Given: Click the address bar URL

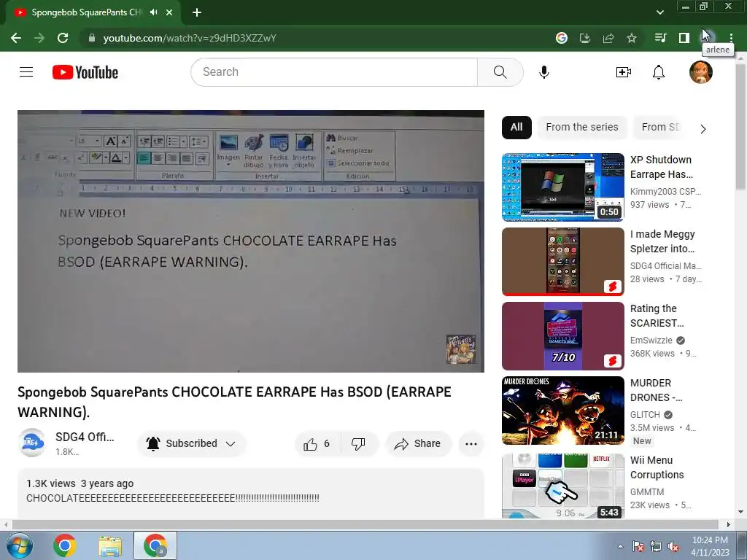Looking at the screenshot, I should click(190, 38).
